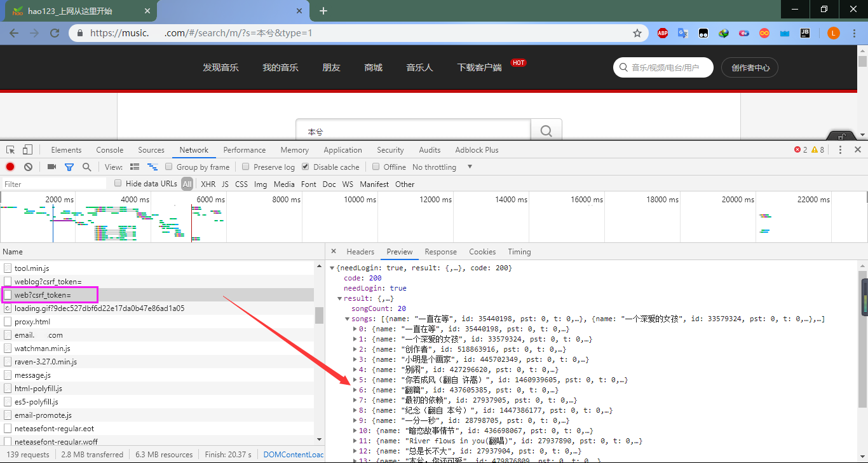Select web?csrf_token= request row
Image resolution: width=868 pixels, height=463 pixels.
pos(157,295)
